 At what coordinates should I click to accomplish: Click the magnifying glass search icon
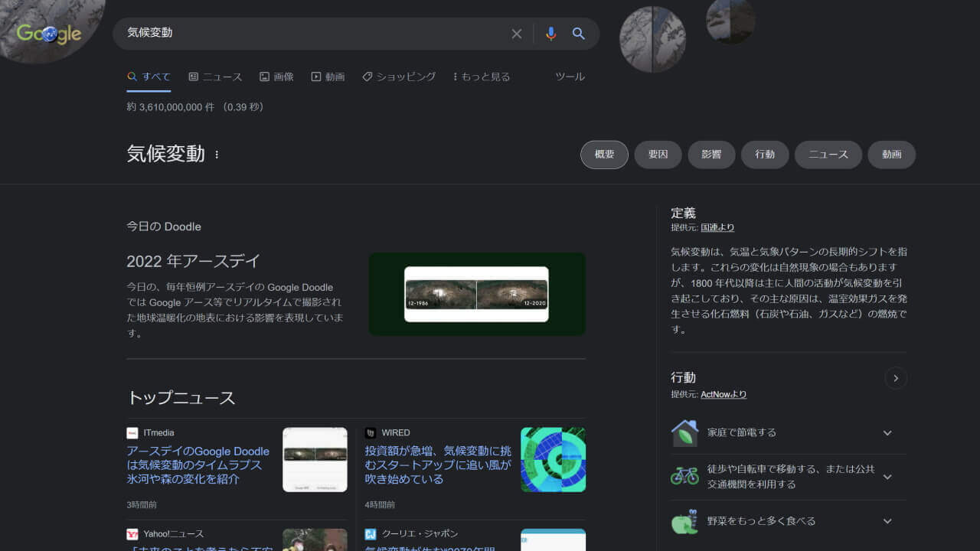click(578, 34)
